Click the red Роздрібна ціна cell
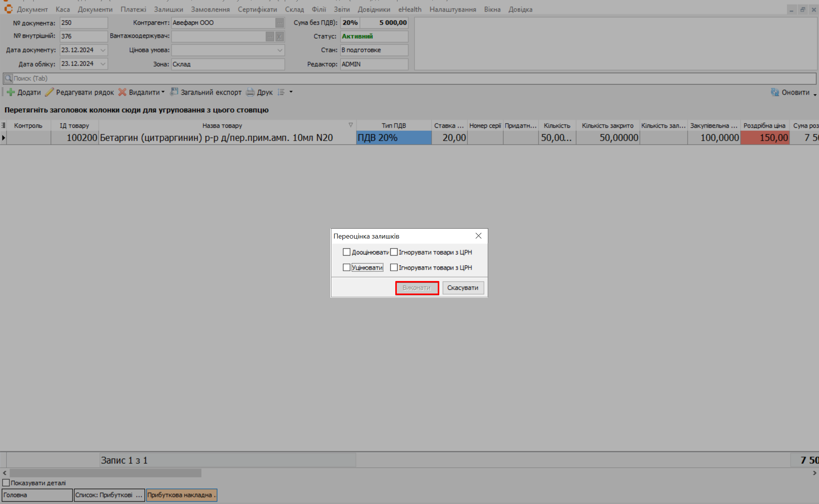This screenshot has height=504, width=819. [765, 138]
